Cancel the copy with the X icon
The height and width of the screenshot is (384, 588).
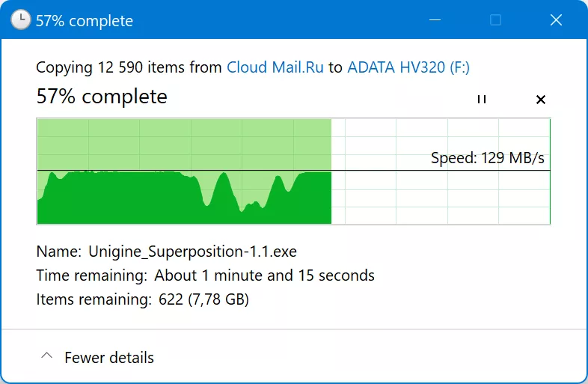point(540,100)
